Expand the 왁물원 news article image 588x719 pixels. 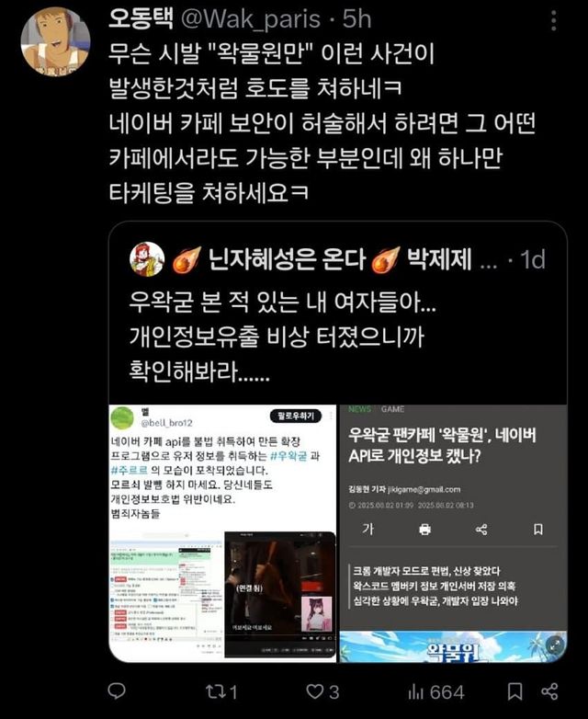pyautogui.click(x=453, y=533)
